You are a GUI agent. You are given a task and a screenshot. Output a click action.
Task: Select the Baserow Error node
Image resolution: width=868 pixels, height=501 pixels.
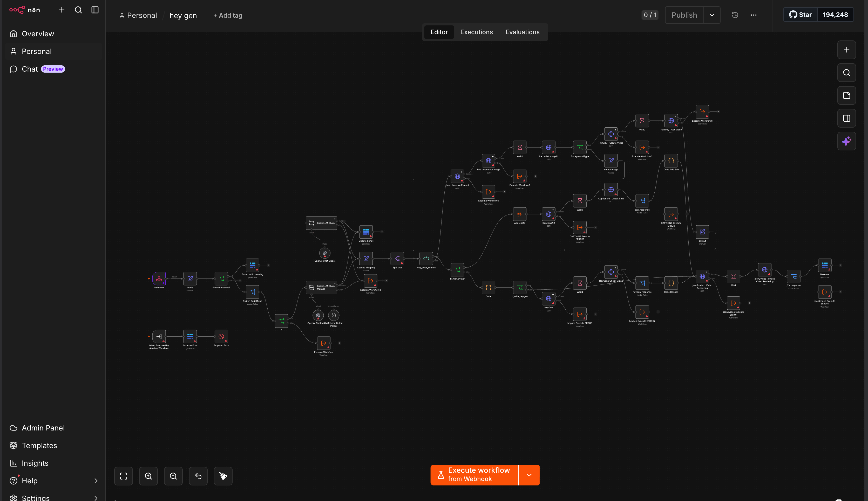click(190, 337)
